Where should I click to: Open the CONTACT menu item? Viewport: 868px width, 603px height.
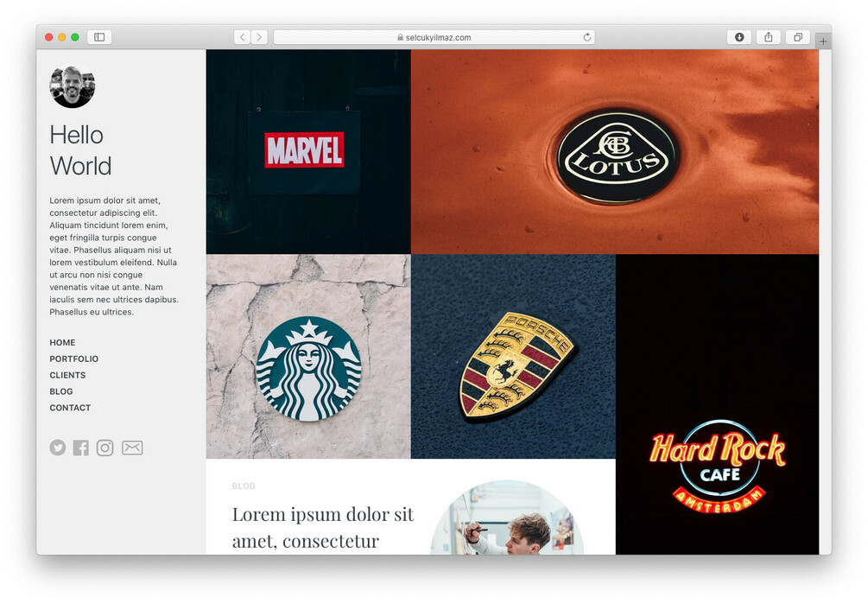(70, 408)
